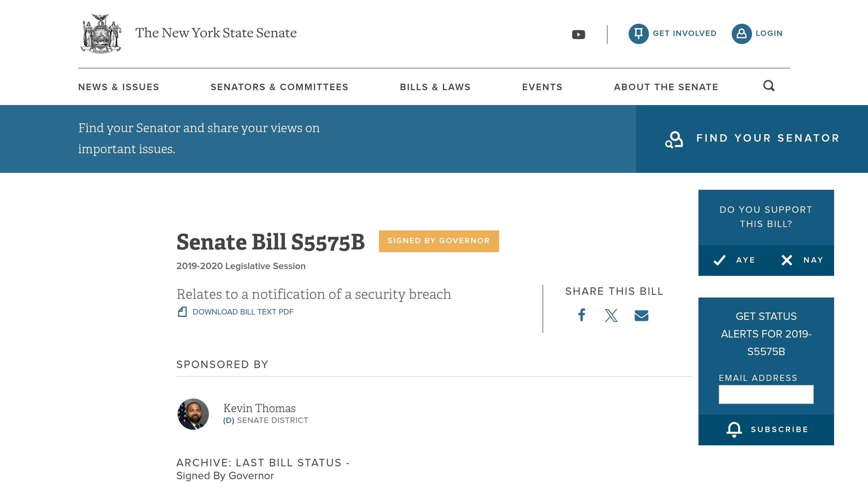Screen dimensions: 868x488
Task: Click the Subscribe bell icon
Action: click(x=734, y=430)
